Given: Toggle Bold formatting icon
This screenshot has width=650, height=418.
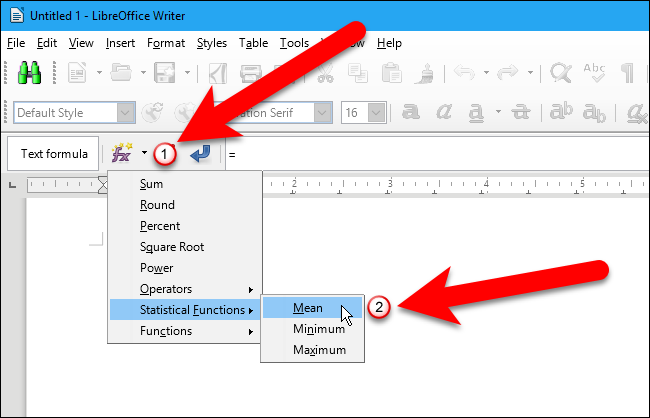Looking at the screenshot, I should point(410,112).
